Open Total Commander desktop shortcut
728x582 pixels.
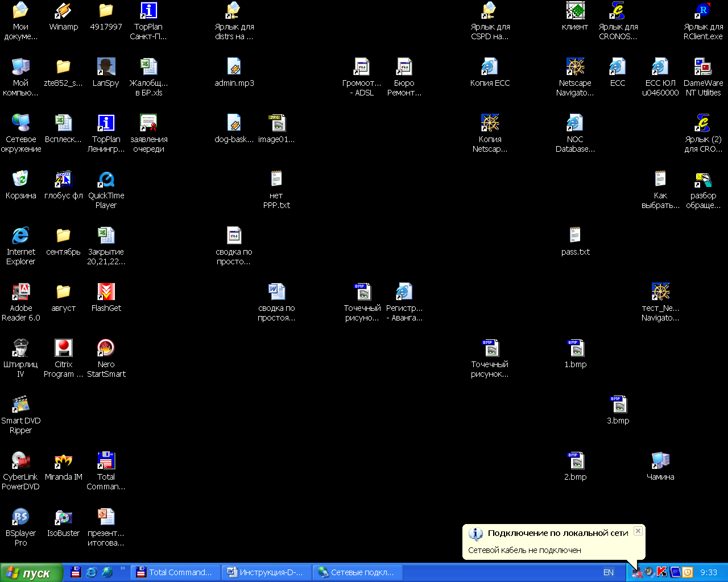coord(106,471)
